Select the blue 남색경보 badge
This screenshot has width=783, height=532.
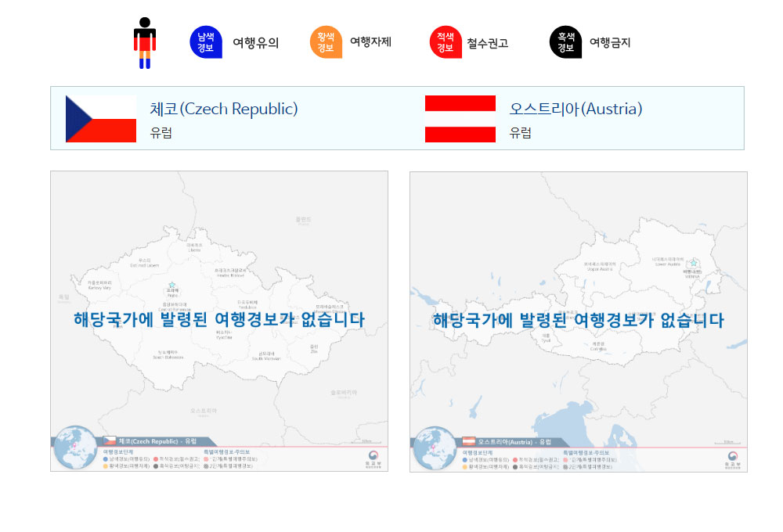pos(206,42)
